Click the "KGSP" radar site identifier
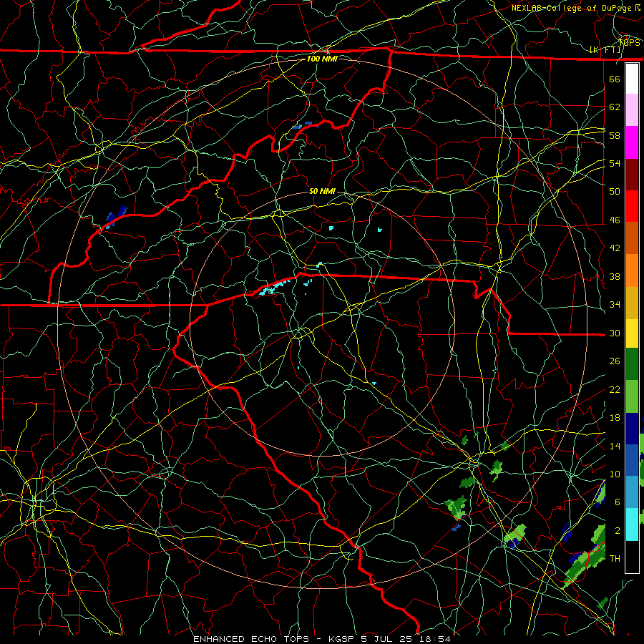The width and height of the screenshot is (644, 644). [343, 639]
